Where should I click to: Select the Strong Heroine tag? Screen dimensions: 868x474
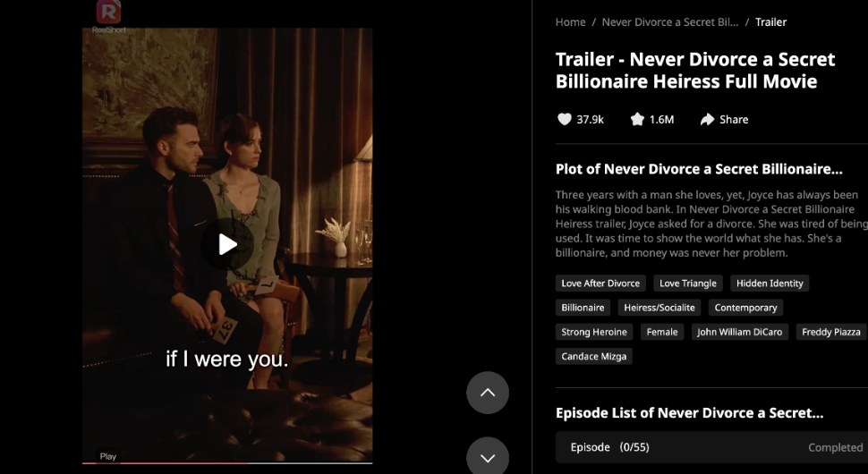tap(594, 332)
